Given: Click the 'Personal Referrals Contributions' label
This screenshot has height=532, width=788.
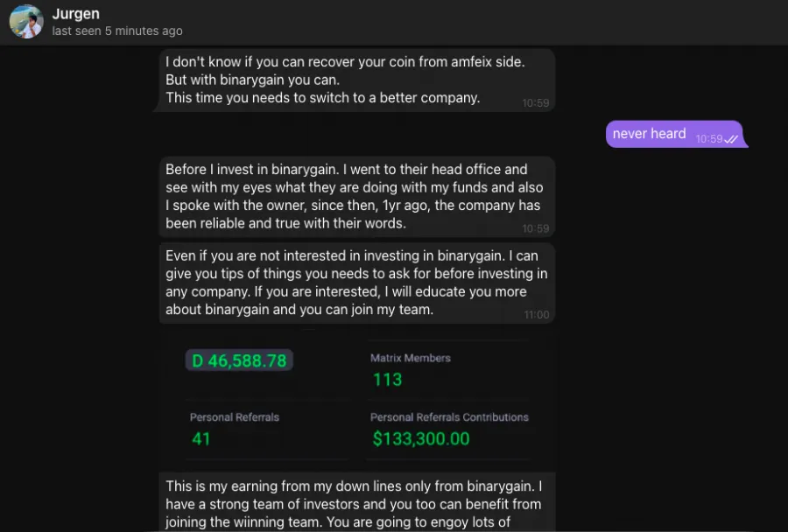Looking at the screenshot, I should [x=449, y=417].
